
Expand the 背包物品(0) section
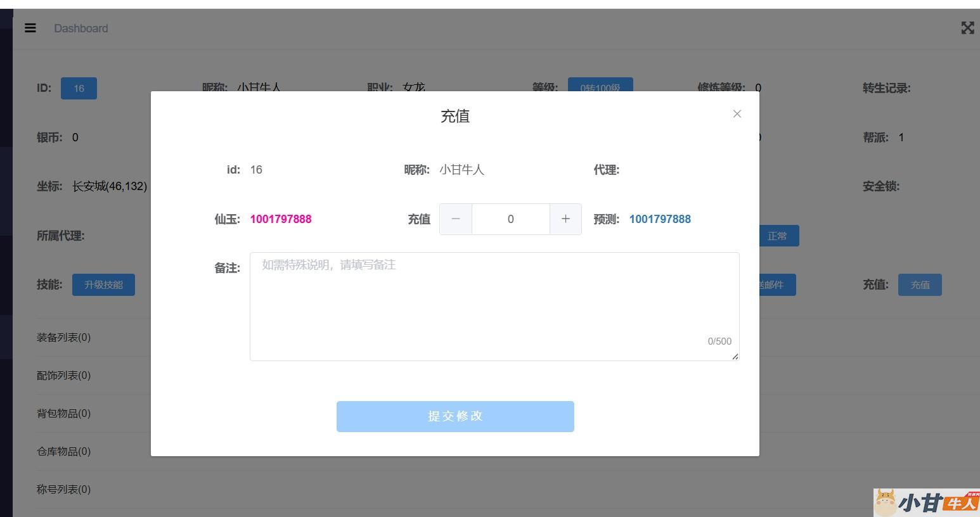[x=64, y=414]
